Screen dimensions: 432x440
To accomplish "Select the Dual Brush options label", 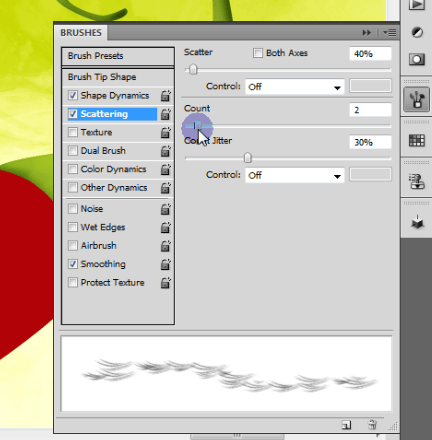I will click(103, 151).
